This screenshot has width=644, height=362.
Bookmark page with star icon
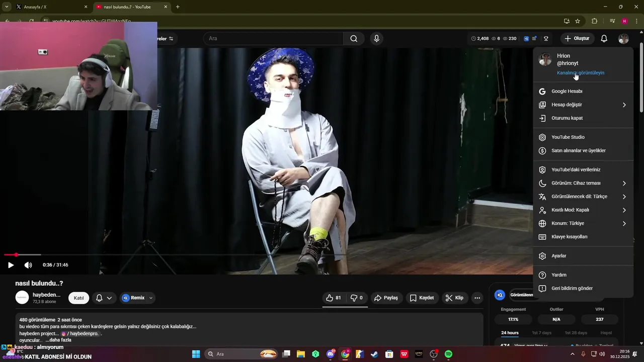pos(578,21)
